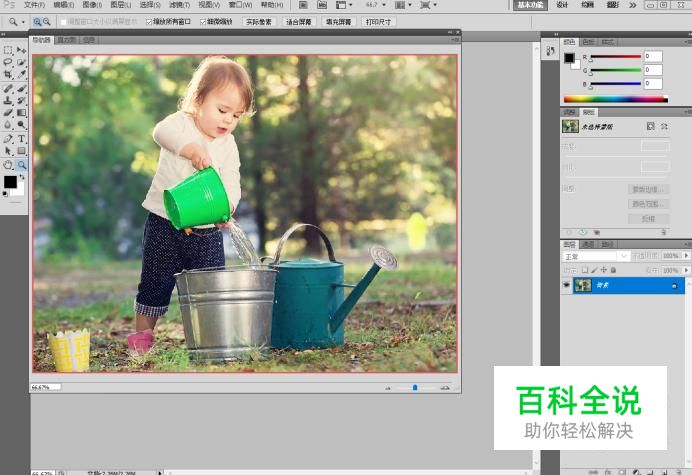Click the add pixel mask icon
This screenshot has height=475, width=692.
click(x=651, y=126)
